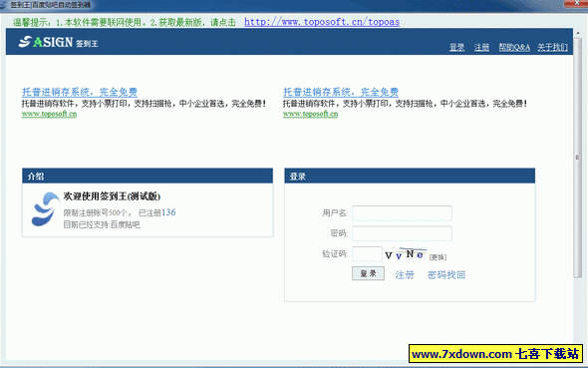Open 关于我们 in the navigation
The image size is (588, 368).
click(552, 47)
